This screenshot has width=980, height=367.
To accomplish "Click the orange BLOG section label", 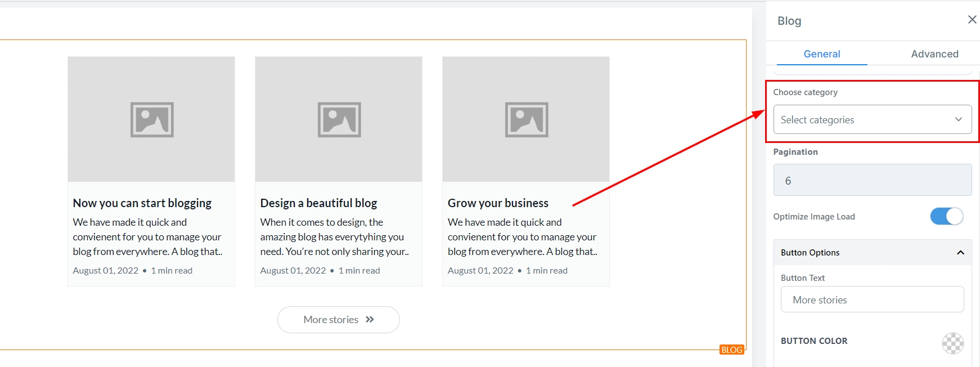I will [731, 350].
